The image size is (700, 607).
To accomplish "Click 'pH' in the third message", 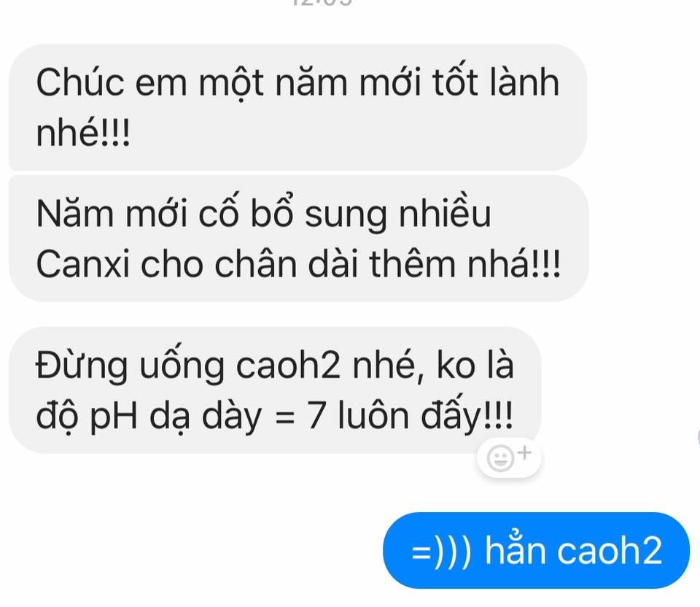I will (x=114, y=417).
